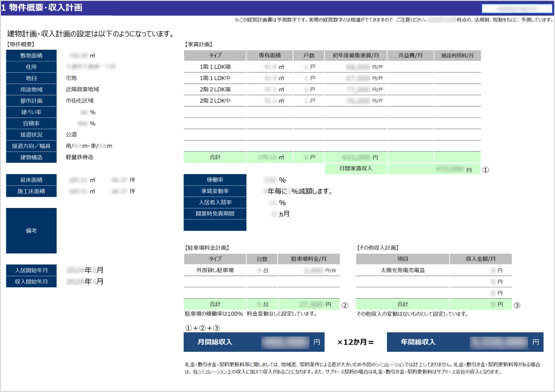The image size is (555, 392).
Task: Click the 敷地面積 label cell
Action: click(x=31, y=55)
